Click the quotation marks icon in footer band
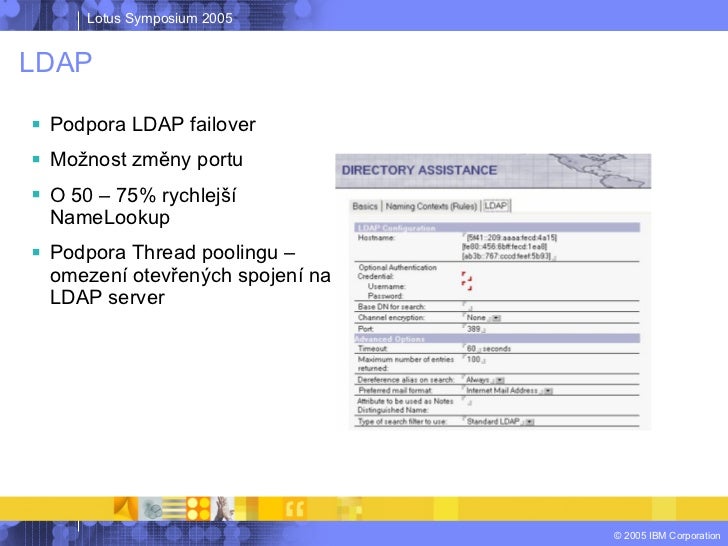 [294, 509]
